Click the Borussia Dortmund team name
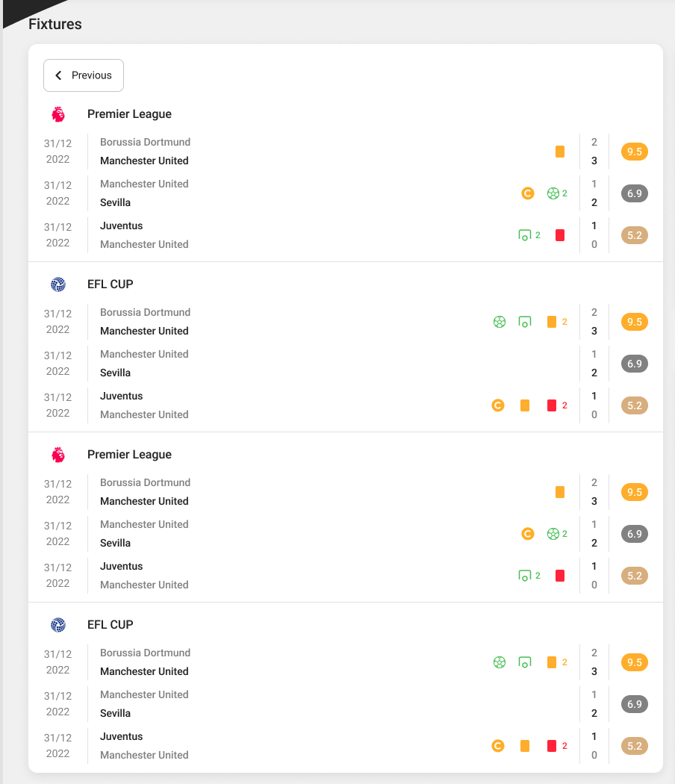This screenshot has width=675, height=784. [x=145, y=142]
